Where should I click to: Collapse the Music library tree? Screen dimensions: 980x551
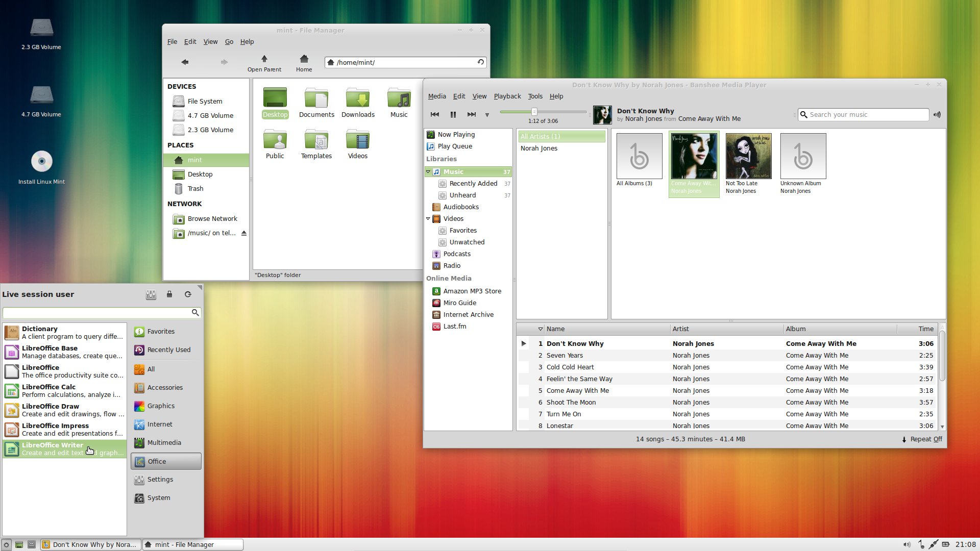pos(428,172)
